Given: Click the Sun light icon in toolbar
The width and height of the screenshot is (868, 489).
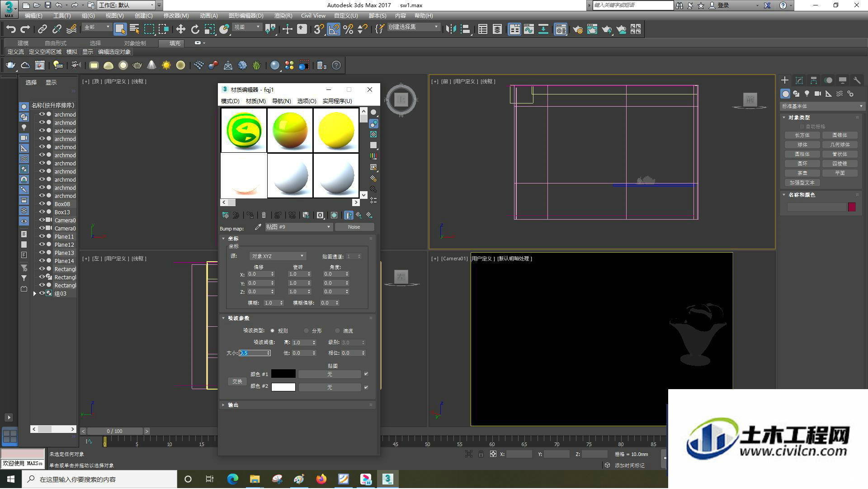Looking at the screenshot, I should 166,66.
